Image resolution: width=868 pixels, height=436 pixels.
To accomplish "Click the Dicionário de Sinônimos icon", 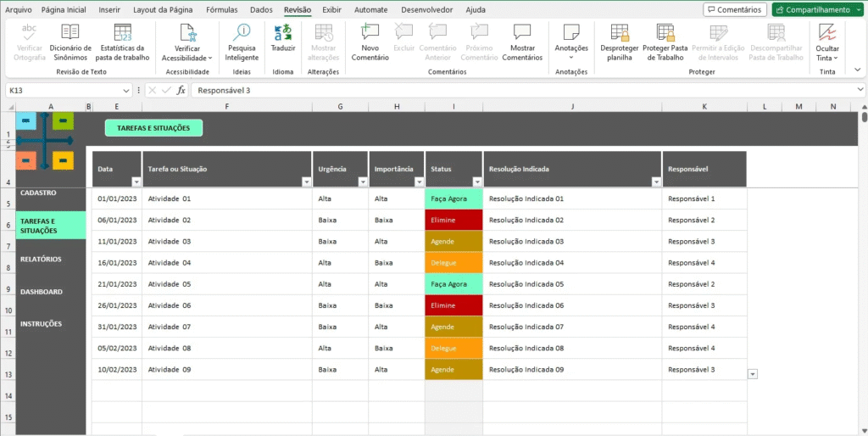I will coord(70,33).
